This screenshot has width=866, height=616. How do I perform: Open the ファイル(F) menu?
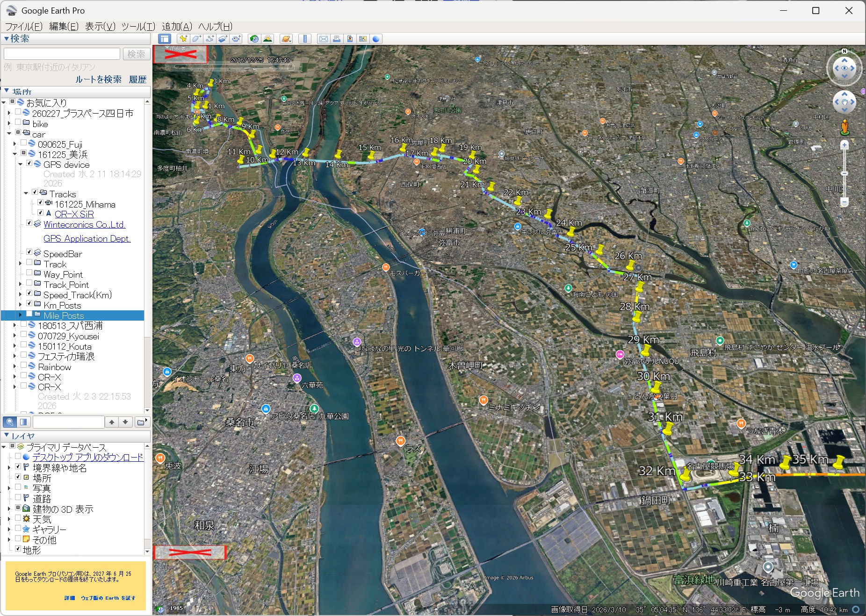click(23, 27)
